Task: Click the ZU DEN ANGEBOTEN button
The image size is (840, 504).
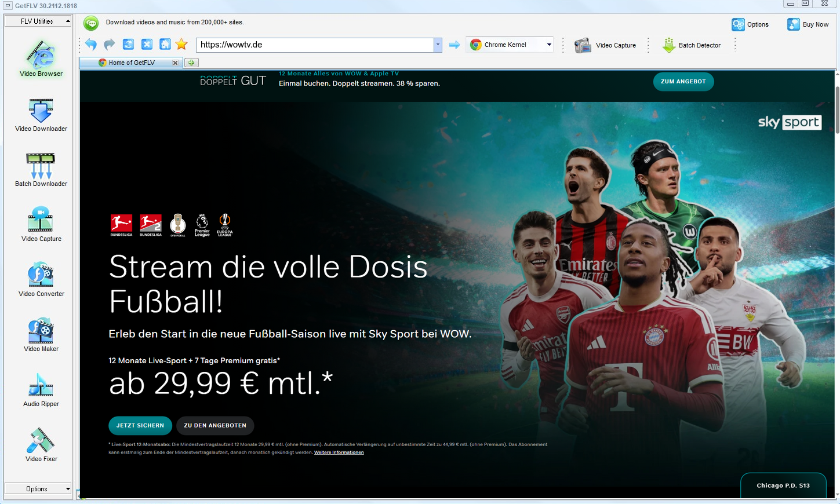Action: 215,425
